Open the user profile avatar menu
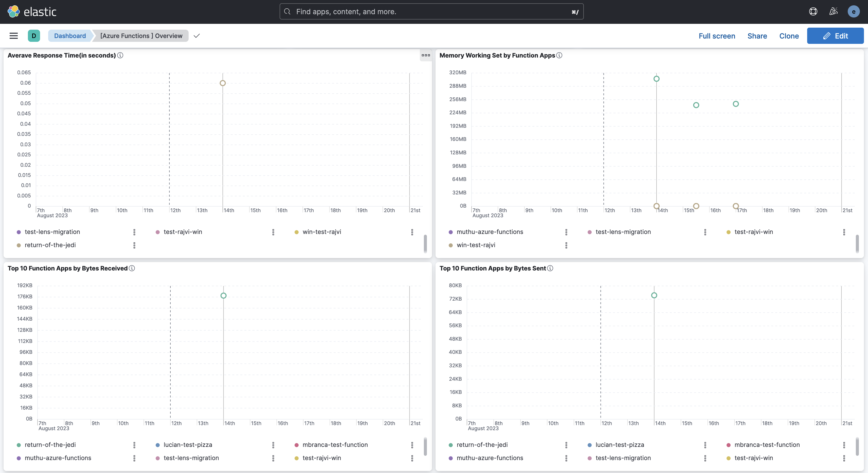 pos(853,11)
